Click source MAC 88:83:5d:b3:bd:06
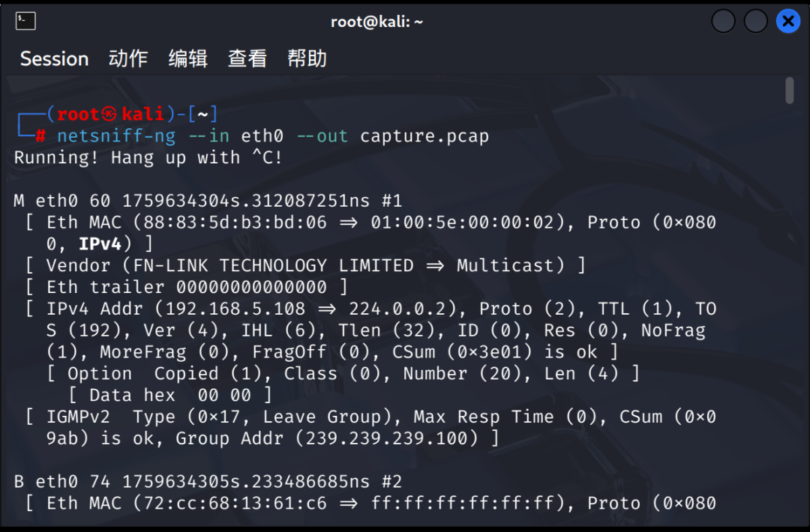 (235, 223)
